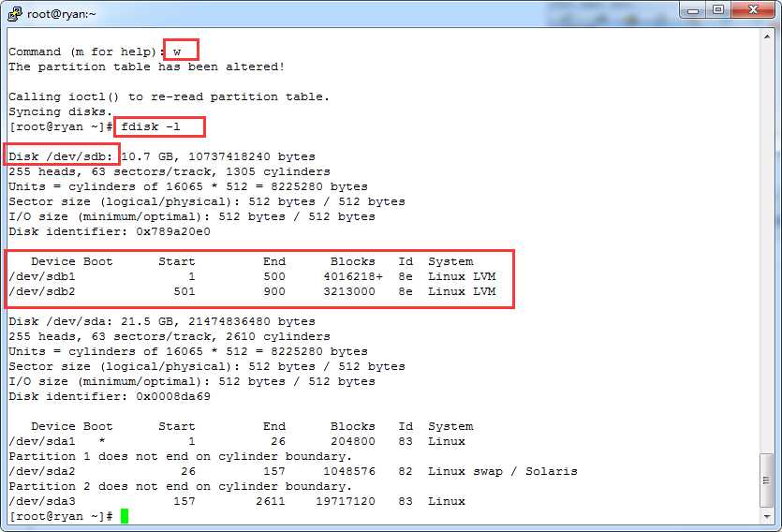
Task: Click 'Partition 2 does not end on cylinder boundary.'
Action: pos(180,486)
